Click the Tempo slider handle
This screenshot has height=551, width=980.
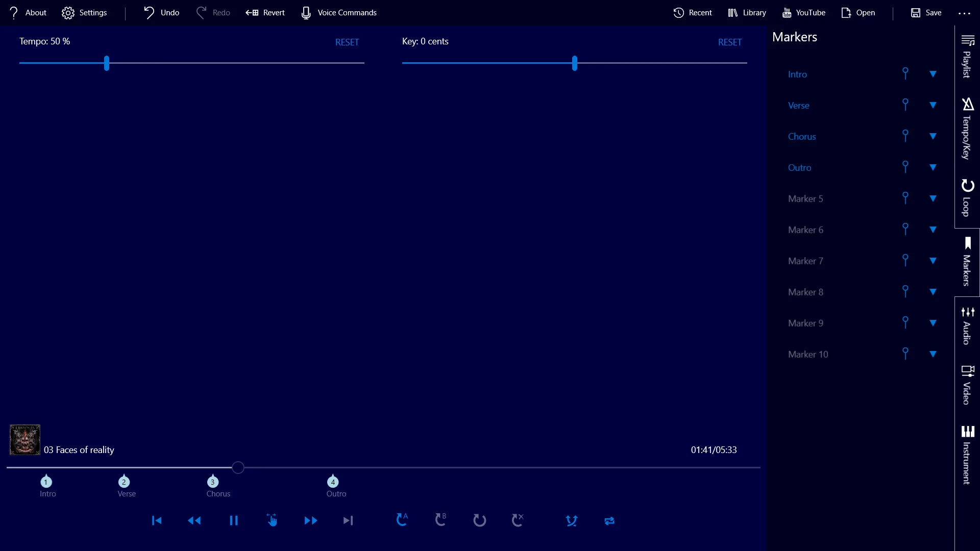click(107, 63)
